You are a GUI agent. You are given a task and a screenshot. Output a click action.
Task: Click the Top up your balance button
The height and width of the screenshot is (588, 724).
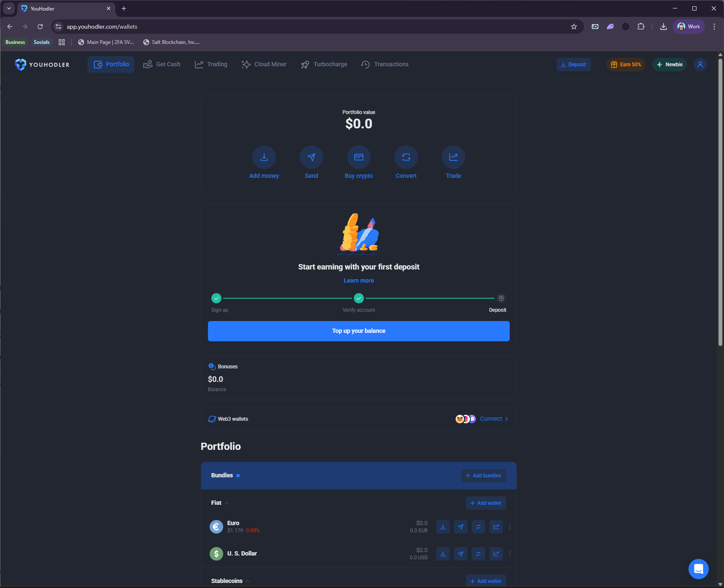358,331
